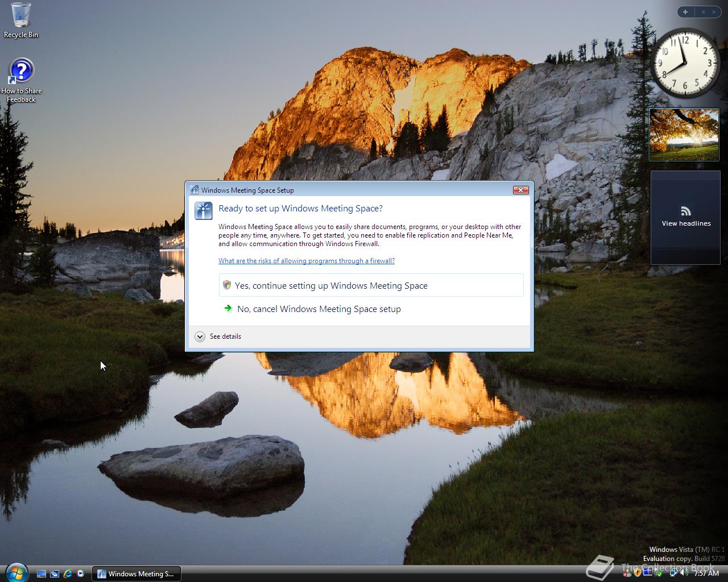Click the analog clock gadget
Viewport: 728px width, 582px height.
(684, 62)
